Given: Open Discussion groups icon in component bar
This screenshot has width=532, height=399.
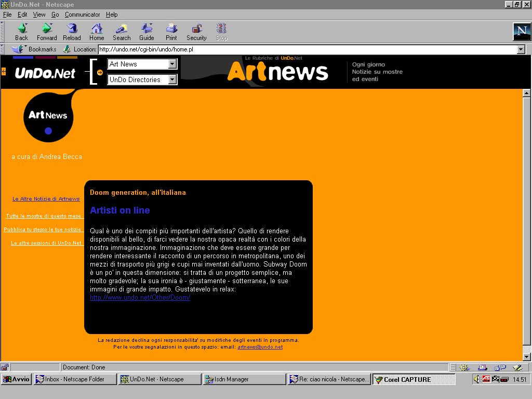Looking at the screenshot, I should coord(500,367).
